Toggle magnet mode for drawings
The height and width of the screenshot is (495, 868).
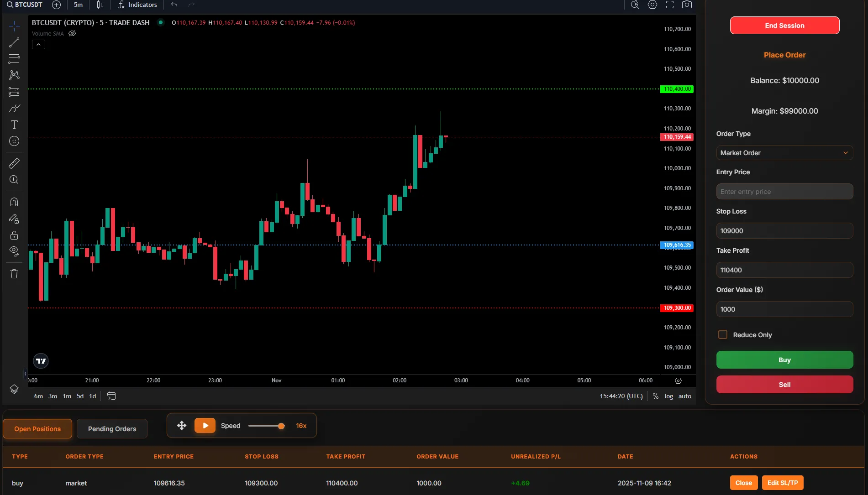(14, 202)
